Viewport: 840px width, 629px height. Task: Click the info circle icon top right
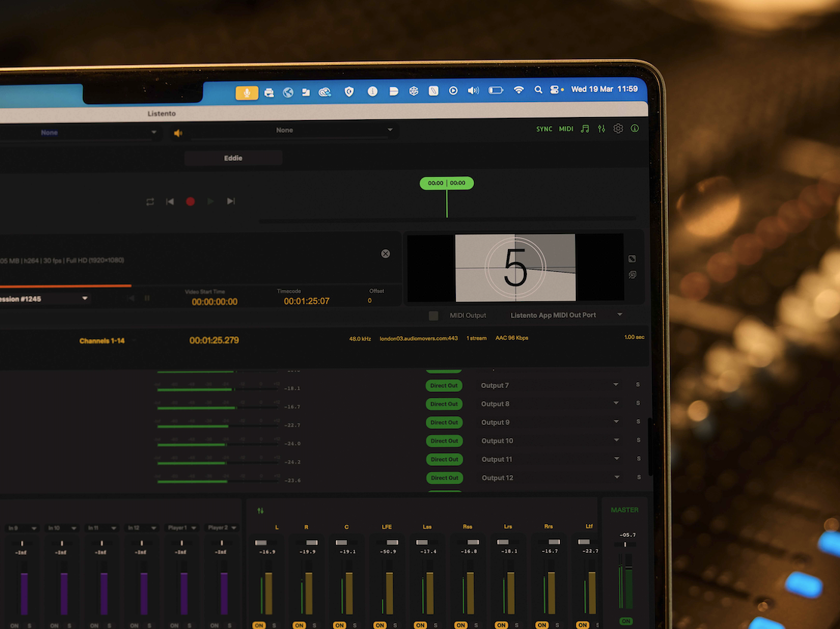635,128
